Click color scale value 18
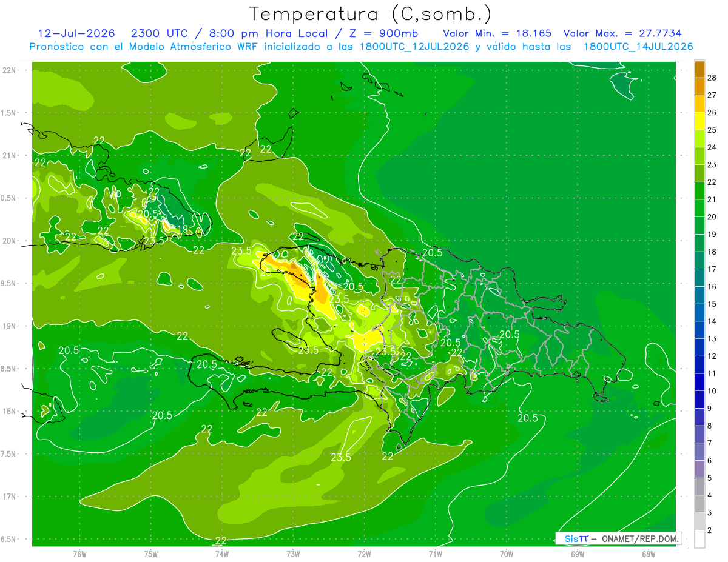 [712, 252]
